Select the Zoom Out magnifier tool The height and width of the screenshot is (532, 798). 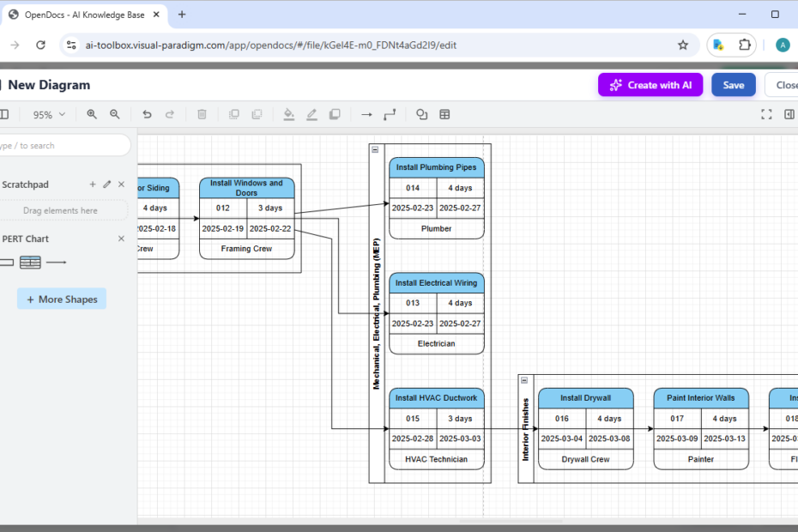[x=115, y=114]
